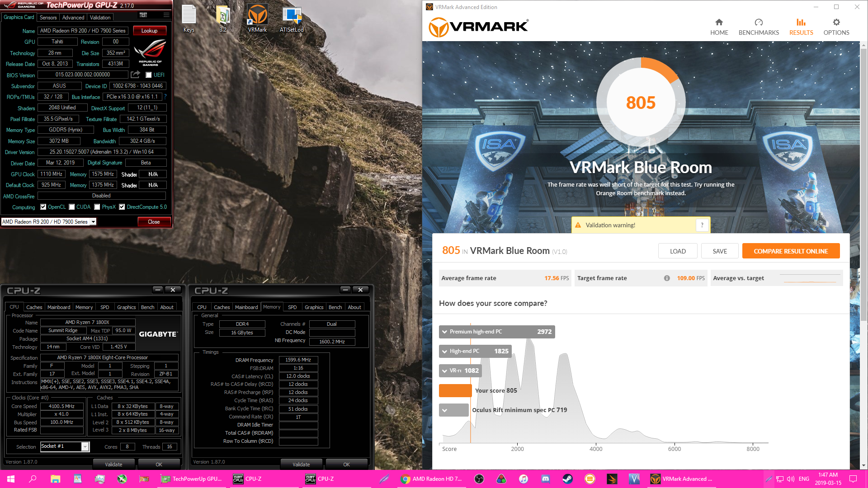
Task: Toggle the OpenCL checkbox in GPU-Z
Action: click(43, 207)
